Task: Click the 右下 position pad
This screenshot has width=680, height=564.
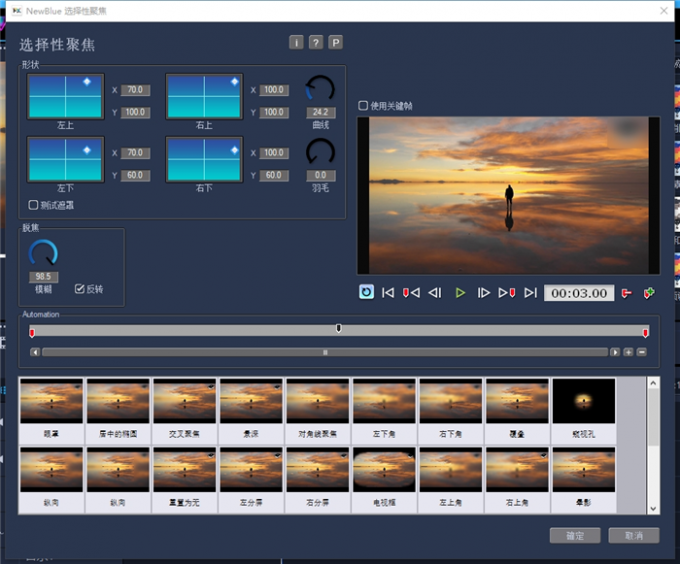Action: (x=204, y=159)
